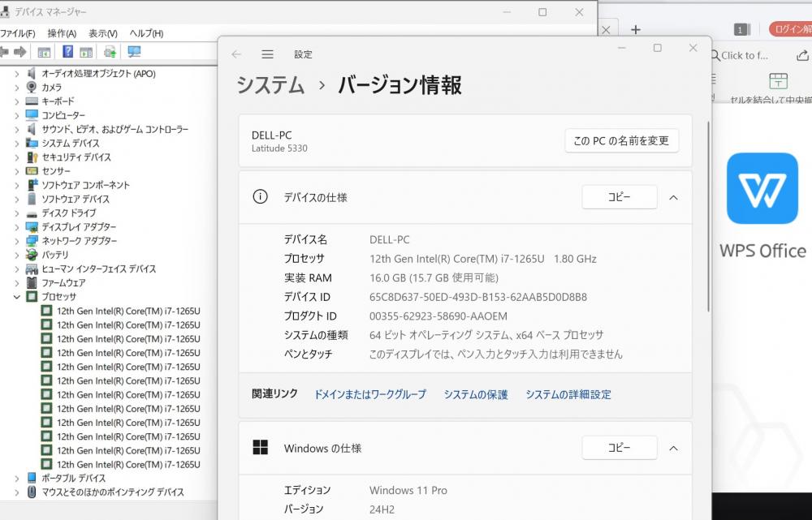The width and height of the screenshot is (812, 520).
Task: Click the properties pane icon beside Help icon
Action: click(86, 52)
